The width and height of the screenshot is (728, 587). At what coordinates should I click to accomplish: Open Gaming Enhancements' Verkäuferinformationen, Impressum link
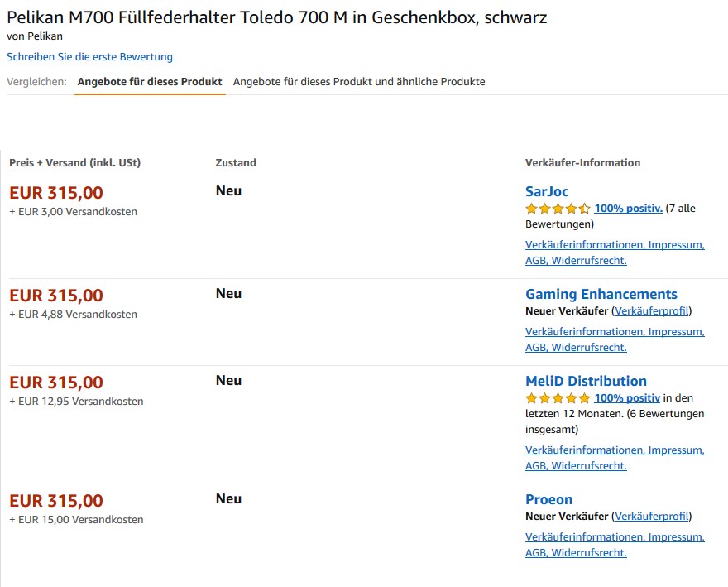[615, 339]
